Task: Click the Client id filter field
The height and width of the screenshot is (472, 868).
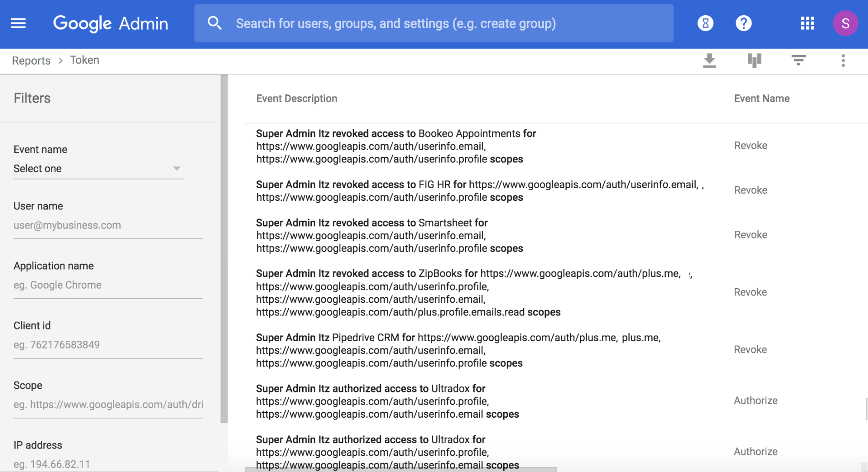Action: 108,345
